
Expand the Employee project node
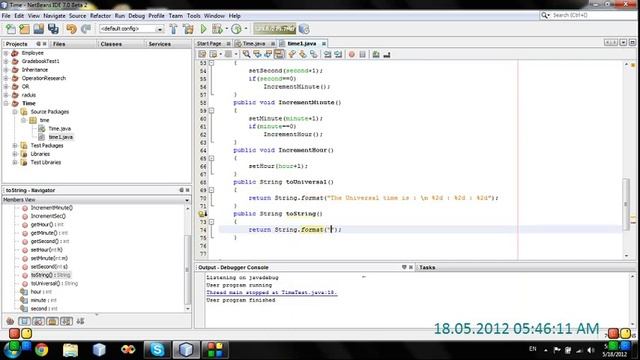(x=6, y=53)
